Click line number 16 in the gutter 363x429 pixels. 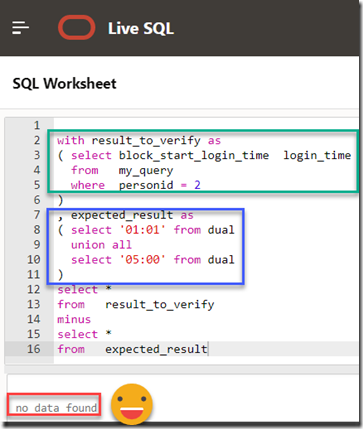[34, 349]
